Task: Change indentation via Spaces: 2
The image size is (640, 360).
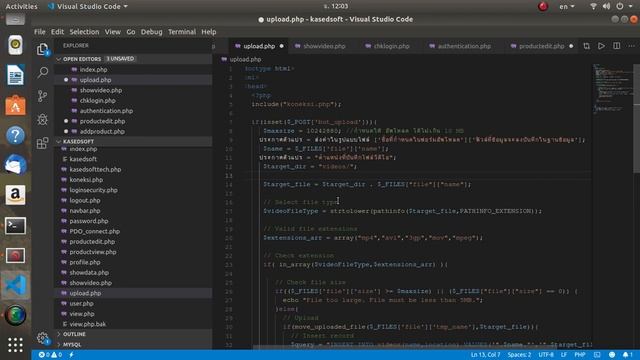Action: pos(519,355)
